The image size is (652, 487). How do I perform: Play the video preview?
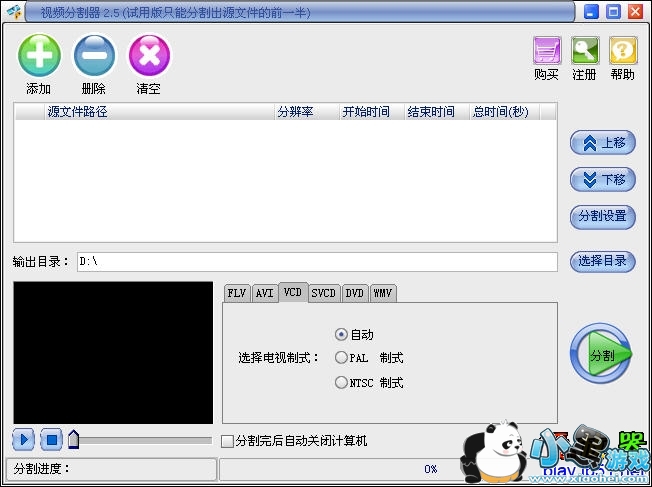click(x=23, y=440)
